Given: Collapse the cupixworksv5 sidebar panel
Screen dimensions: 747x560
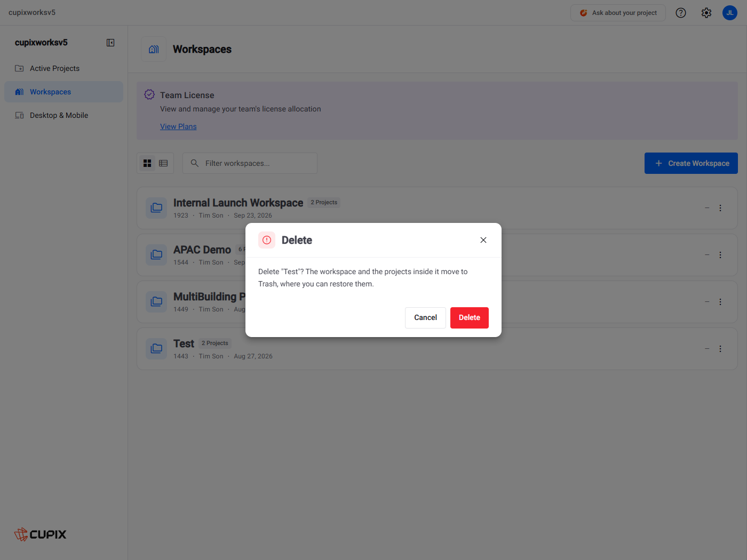Looking at the screenshot, I should click(x=110, y=43).
